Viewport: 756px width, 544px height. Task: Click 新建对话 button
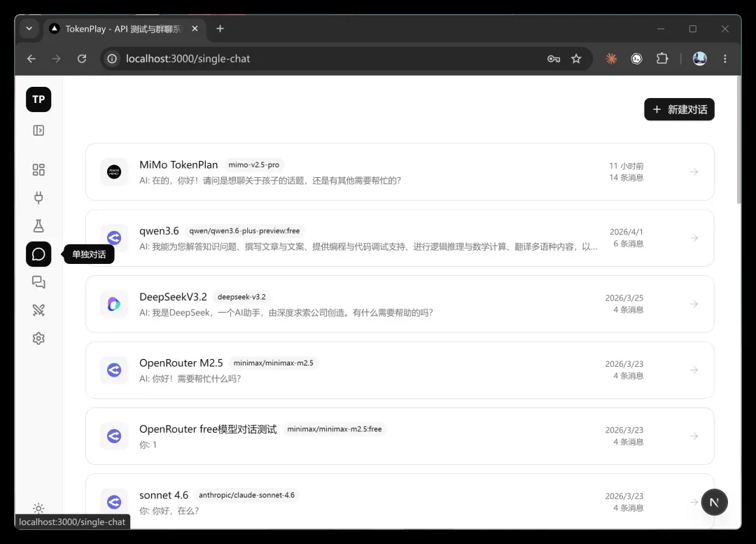[x=679, y=109]
